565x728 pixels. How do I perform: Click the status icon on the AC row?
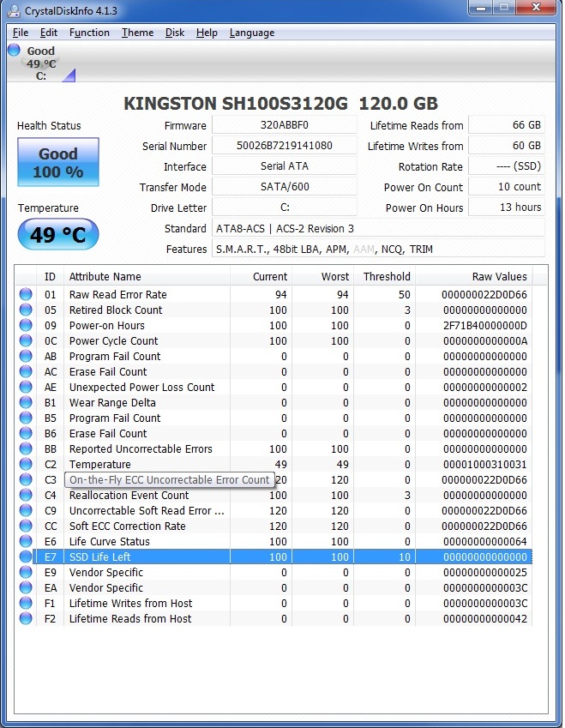point(26,371)
